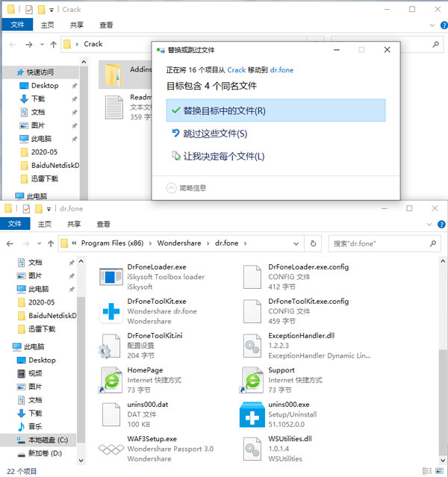The image size is (448, 477).
Task: Select DrFoneToolKit.exe.config file icon
Action: 252,311
